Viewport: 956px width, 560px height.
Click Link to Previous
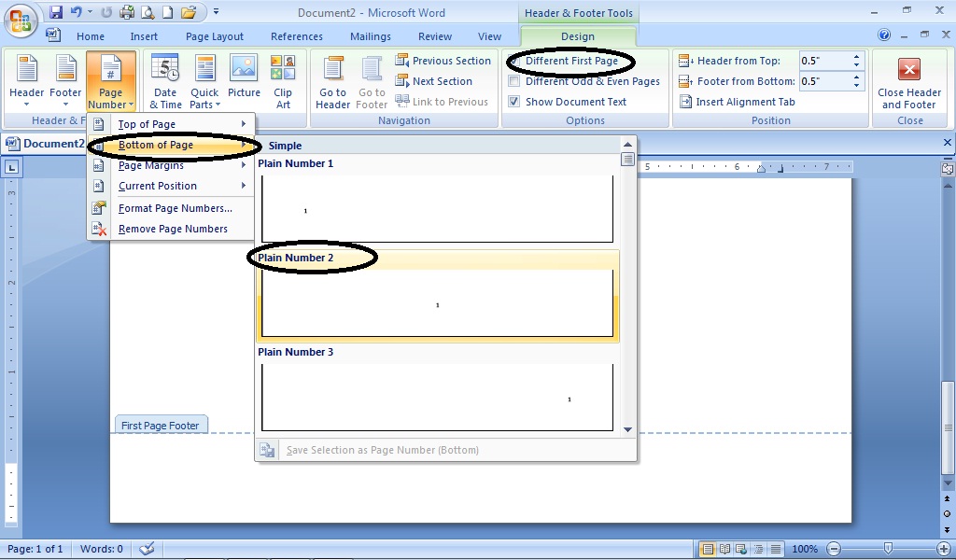(x=442, y=102)
